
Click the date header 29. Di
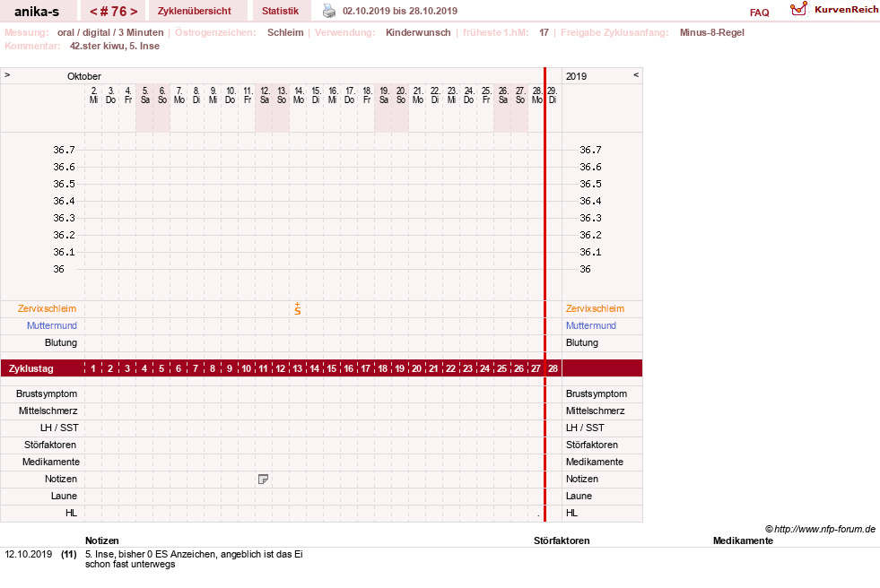coord(553,95)
